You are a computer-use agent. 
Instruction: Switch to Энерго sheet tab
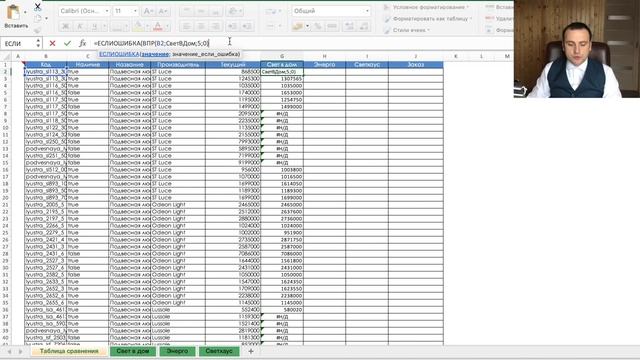pyautogui.click(x=177, y=351)
